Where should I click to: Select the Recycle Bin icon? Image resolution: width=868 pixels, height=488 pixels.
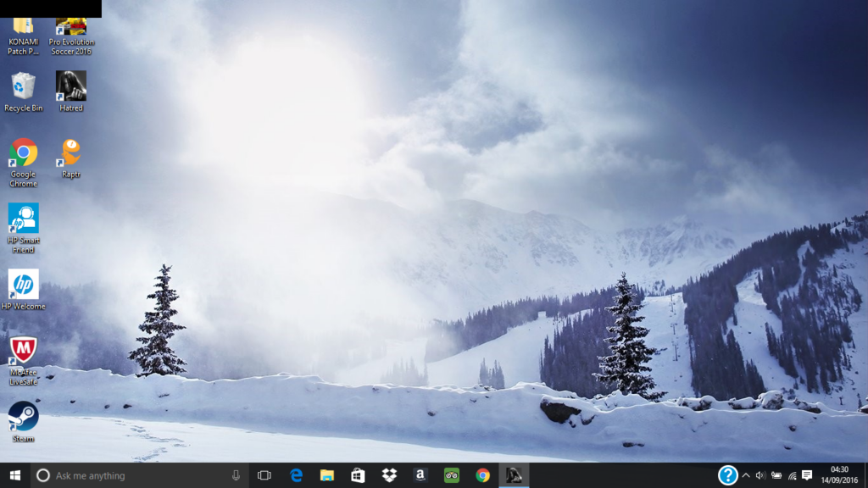click(23, 86)
